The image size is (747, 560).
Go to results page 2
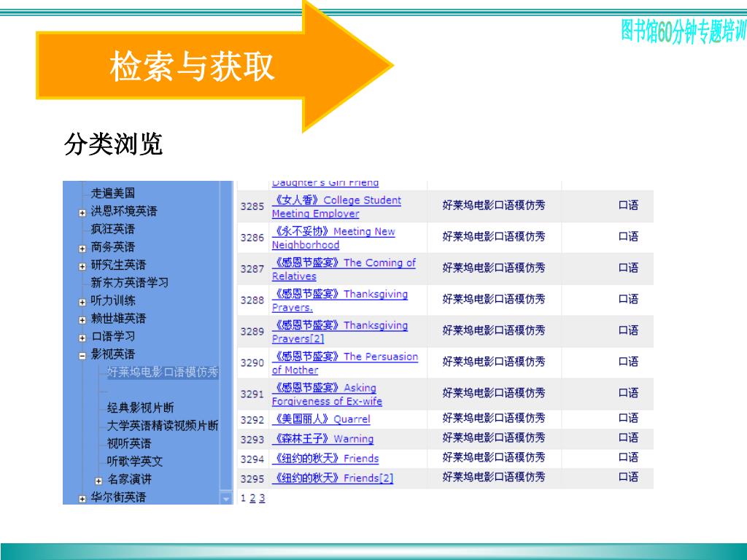(x=252, y=499)
